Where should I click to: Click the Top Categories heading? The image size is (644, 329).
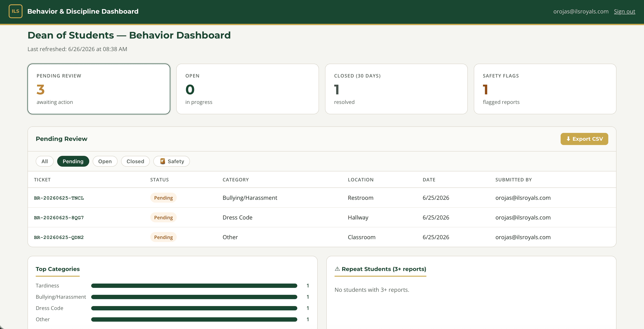tap(58, 269)
